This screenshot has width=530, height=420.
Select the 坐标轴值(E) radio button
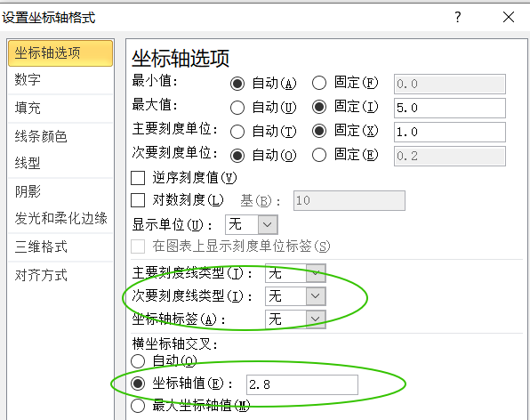click(138, 384)
